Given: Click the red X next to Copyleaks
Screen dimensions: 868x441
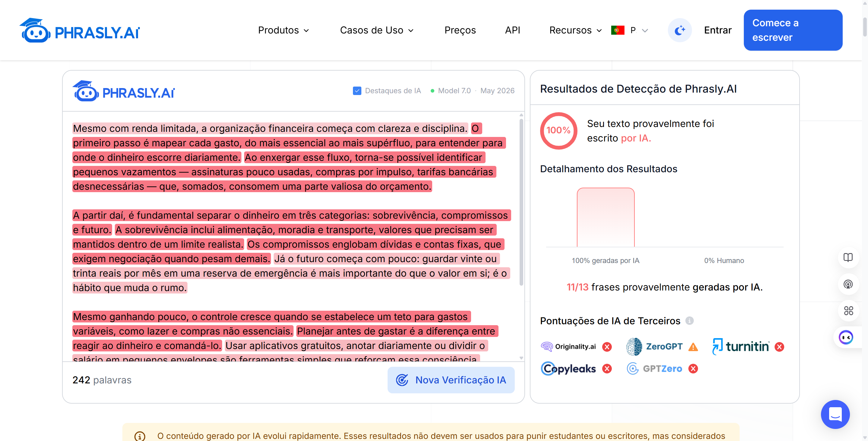Looking at the screenshot, I should pyautogui.click(x=607, y=369).
